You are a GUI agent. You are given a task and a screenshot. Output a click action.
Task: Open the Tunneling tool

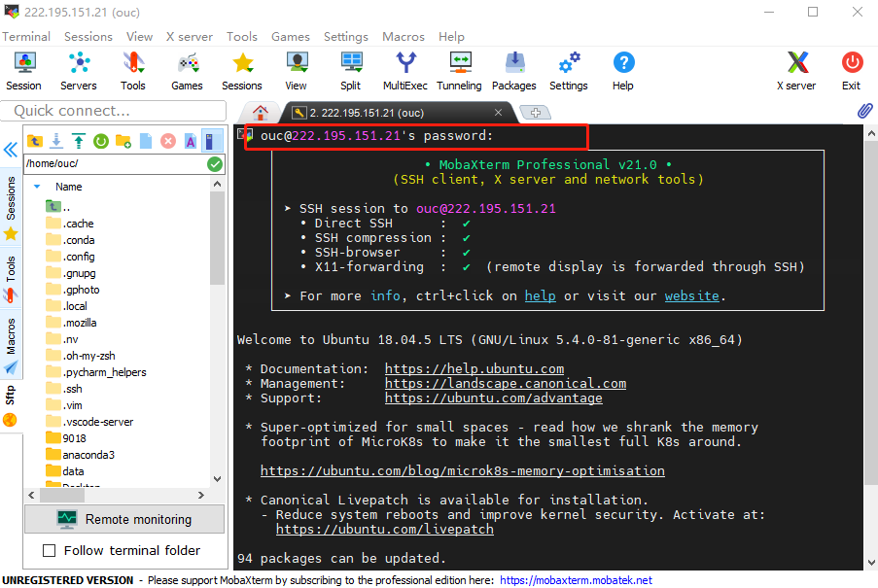(x=459, y=71)
